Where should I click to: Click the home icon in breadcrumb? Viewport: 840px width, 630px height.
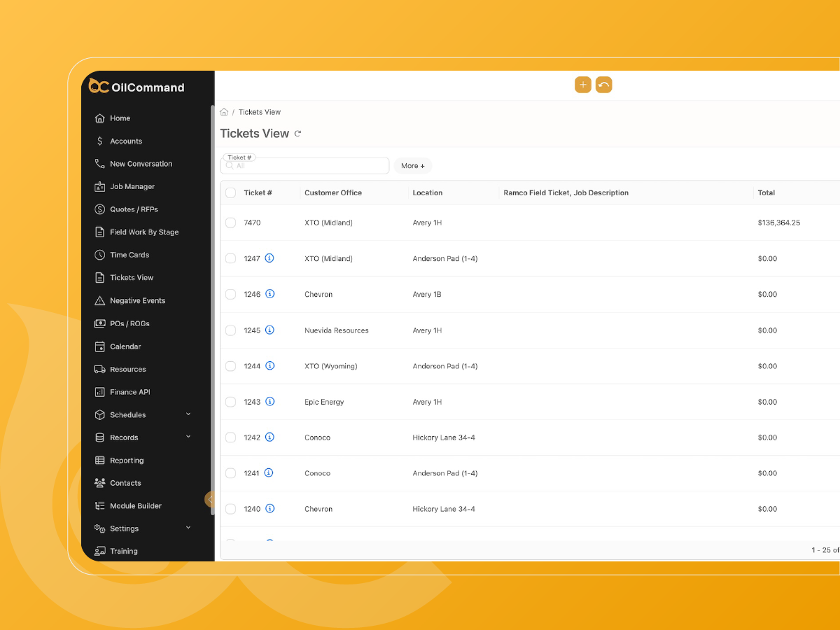(x=224, y=112)
